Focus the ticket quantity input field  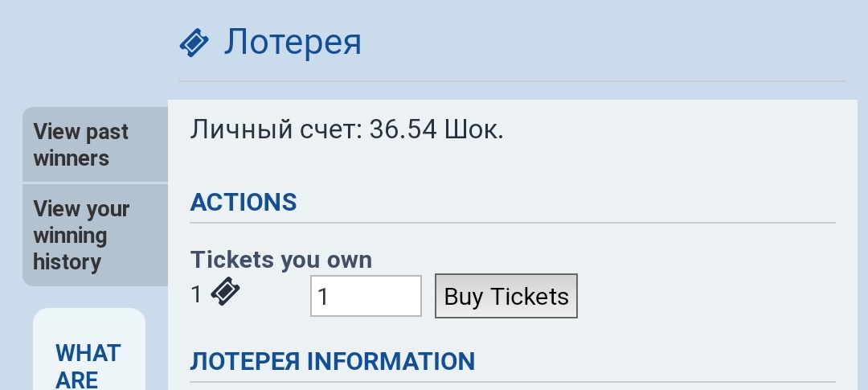click(366, 296)
